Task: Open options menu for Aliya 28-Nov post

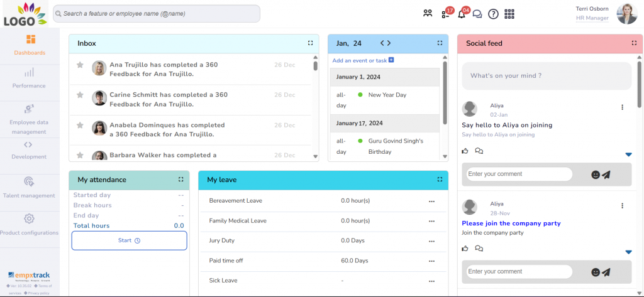Action: pos(622,205)
